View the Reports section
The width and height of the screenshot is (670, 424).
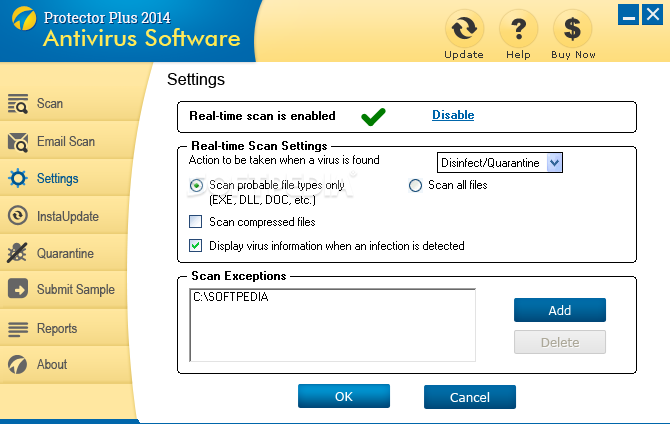(x=57, y=329)
